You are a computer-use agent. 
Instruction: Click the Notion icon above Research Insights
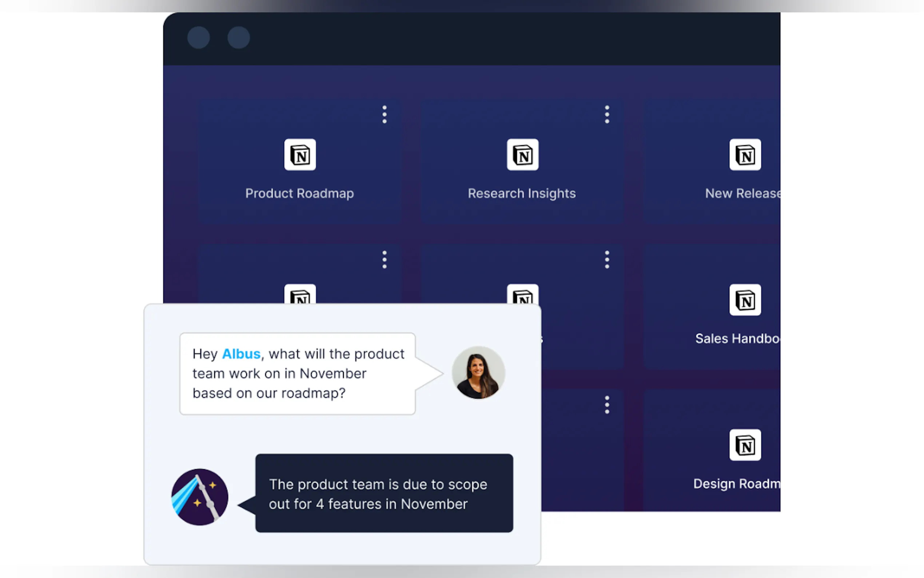coord(522,154)
